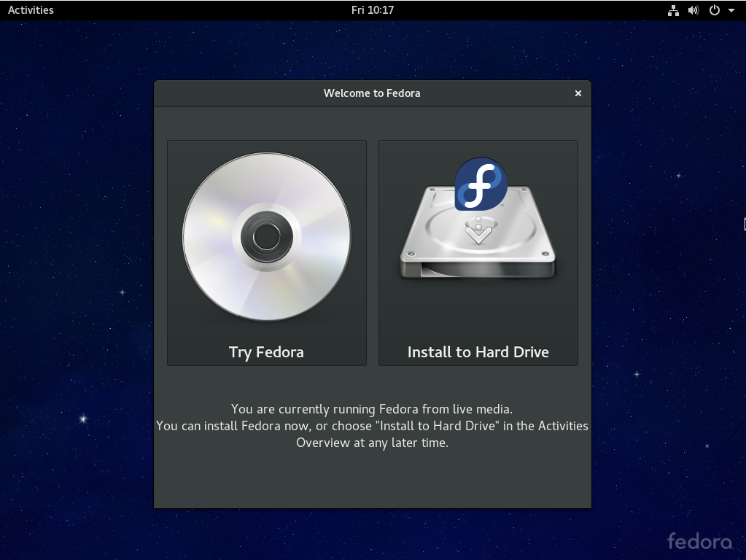
Task: Open the Fri 10:17 clock menu
Action: click(373, 10)
